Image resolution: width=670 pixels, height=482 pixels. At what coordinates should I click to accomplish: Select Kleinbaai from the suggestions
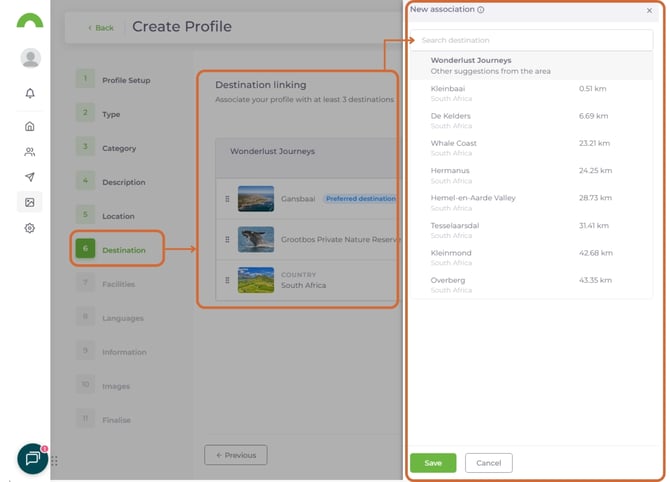[x=448, y=88]
